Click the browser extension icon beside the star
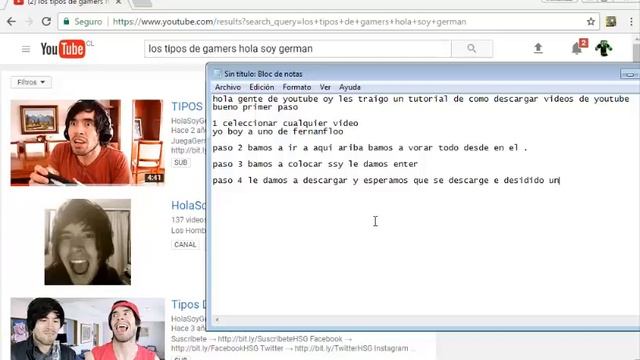The width and height of the screenshot is (640, 360). [x=611, y=22]
